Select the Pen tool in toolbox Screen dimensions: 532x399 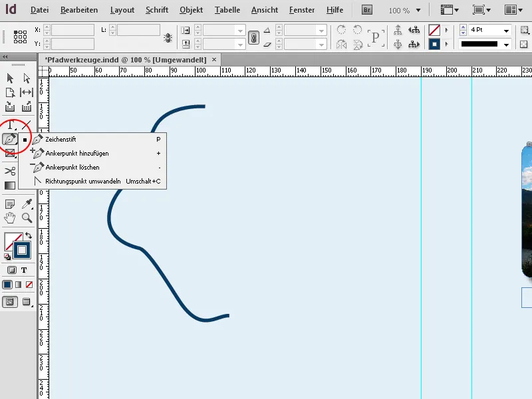coord(10,139)
